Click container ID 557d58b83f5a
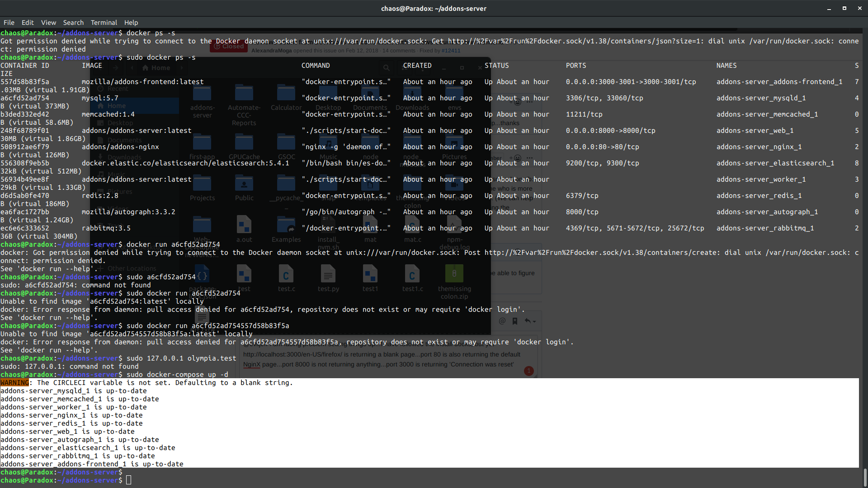 pos(25,82)
